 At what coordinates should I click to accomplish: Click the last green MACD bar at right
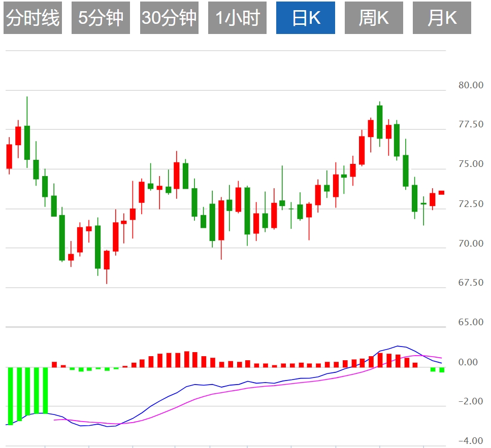coord(442,370)
